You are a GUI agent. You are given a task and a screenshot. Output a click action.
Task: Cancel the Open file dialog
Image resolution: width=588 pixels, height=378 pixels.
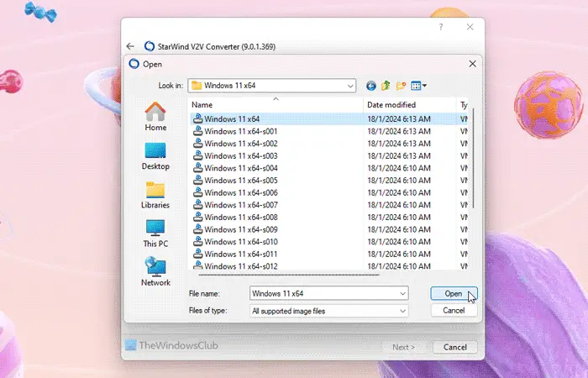pos(454,311)
